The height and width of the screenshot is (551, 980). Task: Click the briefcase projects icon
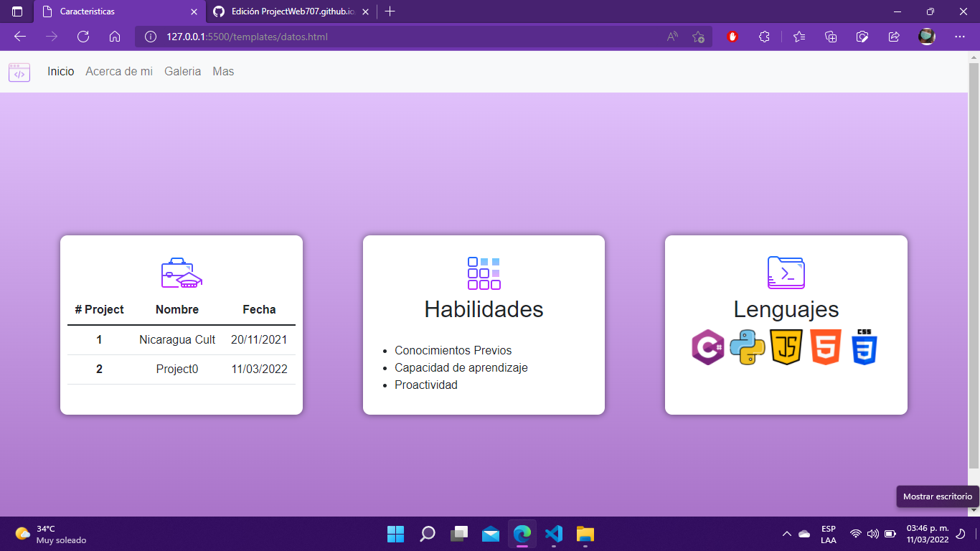point(182,273)
